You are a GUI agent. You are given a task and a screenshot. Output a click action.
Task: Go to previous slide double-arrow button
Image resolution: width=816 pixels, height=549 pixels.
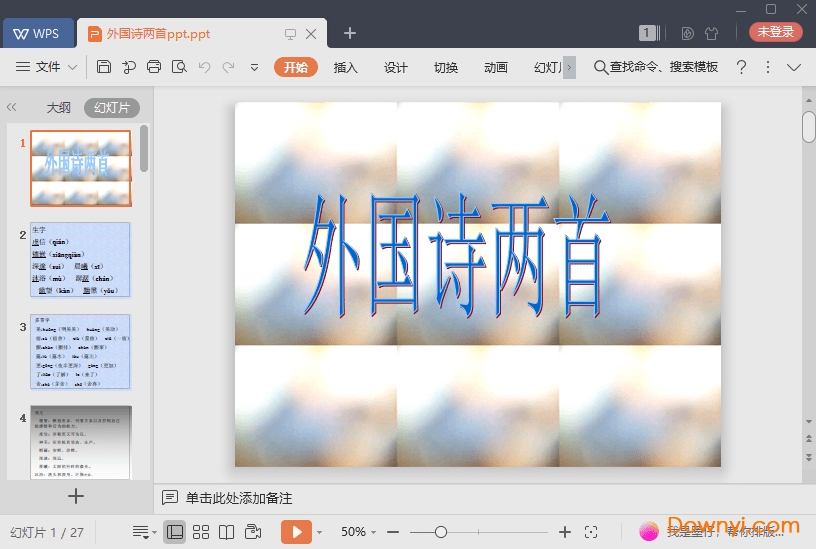pos(809,439)
